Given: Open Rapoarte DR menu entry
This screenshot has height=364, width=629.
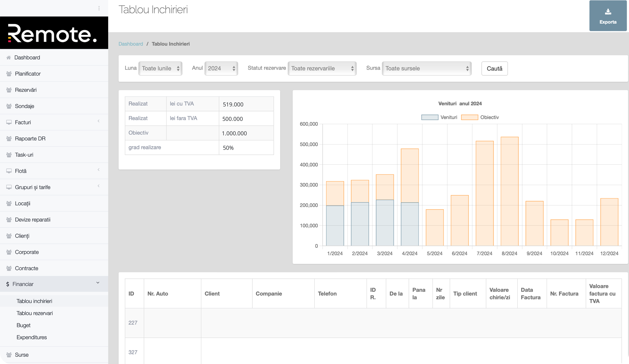Looking at the screenshot, I should click(x=30, y=138).
